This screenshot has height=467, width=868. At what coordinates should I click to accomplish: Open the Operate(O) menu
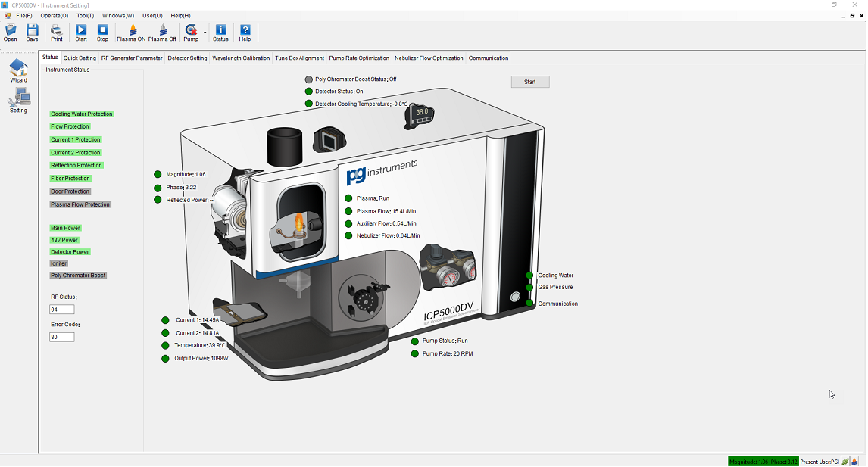point(55,15)
